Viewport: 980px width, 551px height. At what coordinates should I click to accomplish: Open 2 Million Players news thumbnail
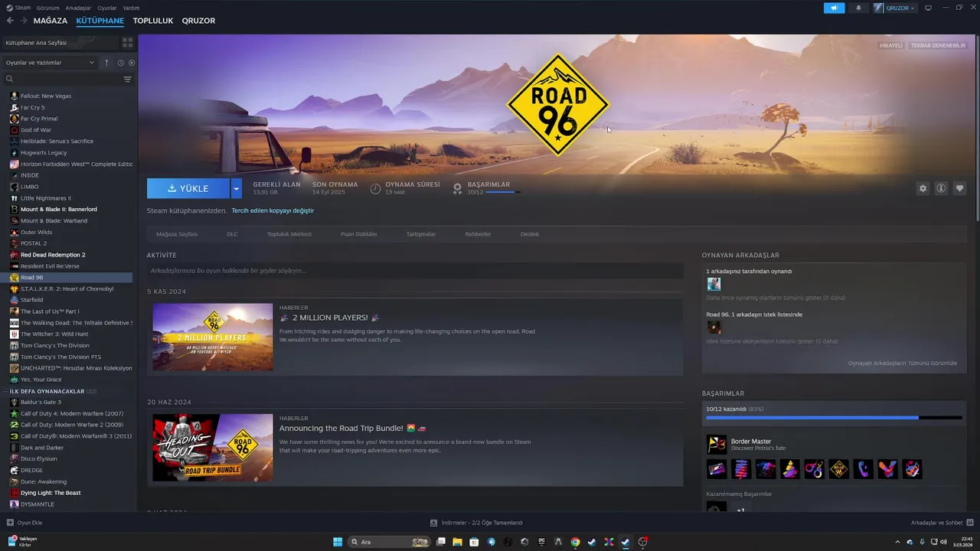213,337
